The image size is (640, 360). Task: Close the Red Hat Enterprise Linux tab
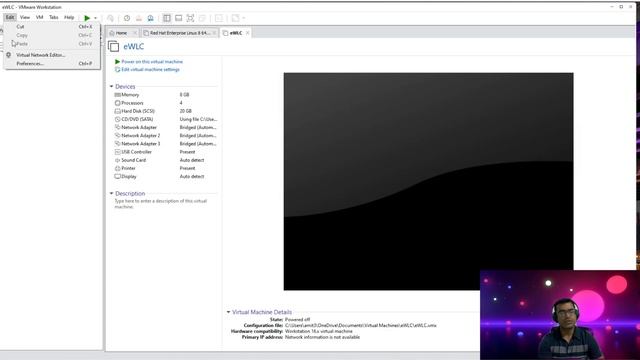tap(214, 33)
